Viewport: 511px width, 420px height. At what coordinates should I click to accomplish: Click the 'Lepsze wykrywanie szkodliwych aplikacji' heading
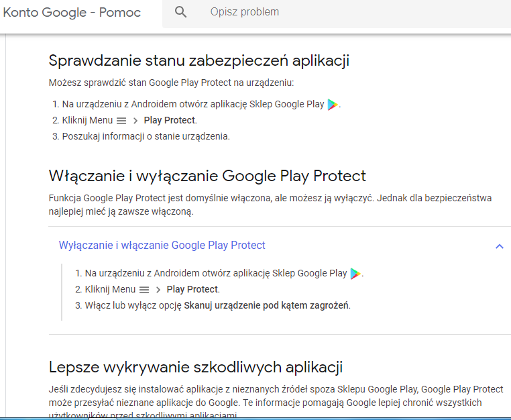[196, 367]
